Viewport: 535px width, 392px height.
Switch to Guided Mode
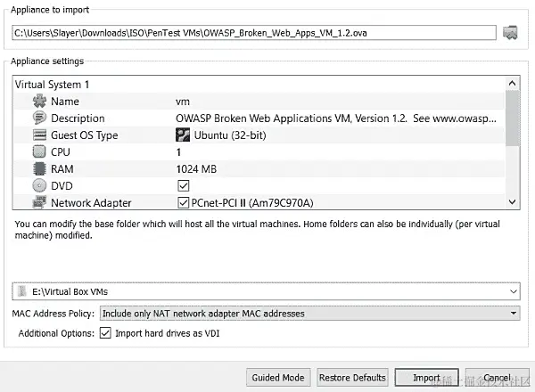click(x=278, y=378)
